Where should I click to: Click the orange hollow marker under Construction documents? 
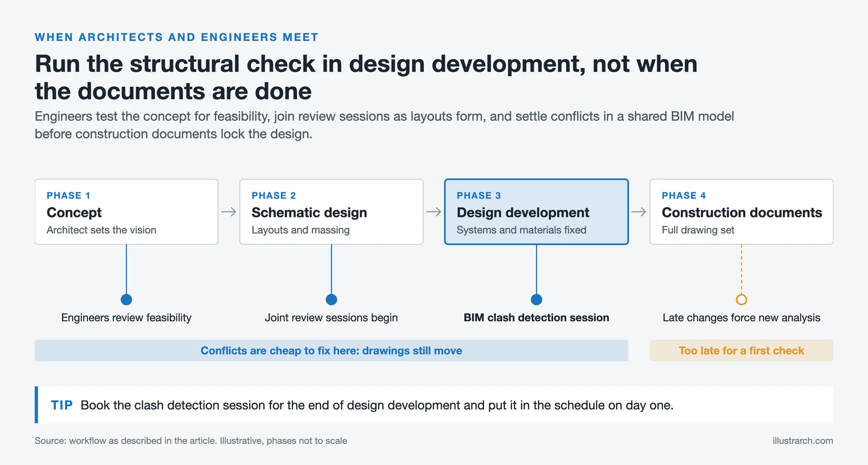click(x=742, y=299)
